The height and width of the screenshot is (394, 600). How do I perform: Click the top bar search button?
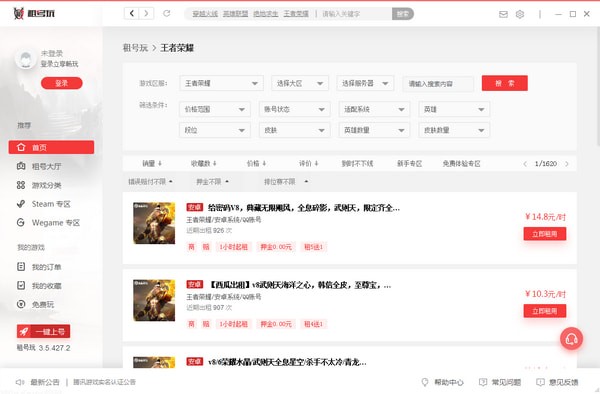(x=403, y=14)
